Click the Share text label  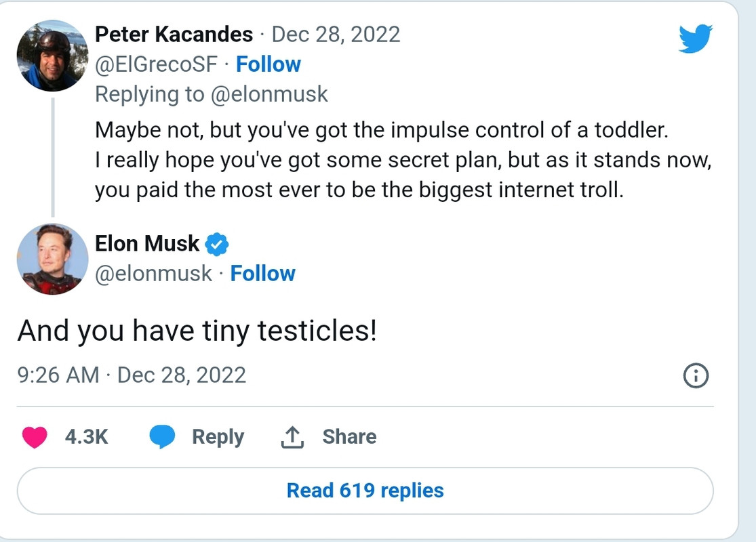tap(349, 437)
